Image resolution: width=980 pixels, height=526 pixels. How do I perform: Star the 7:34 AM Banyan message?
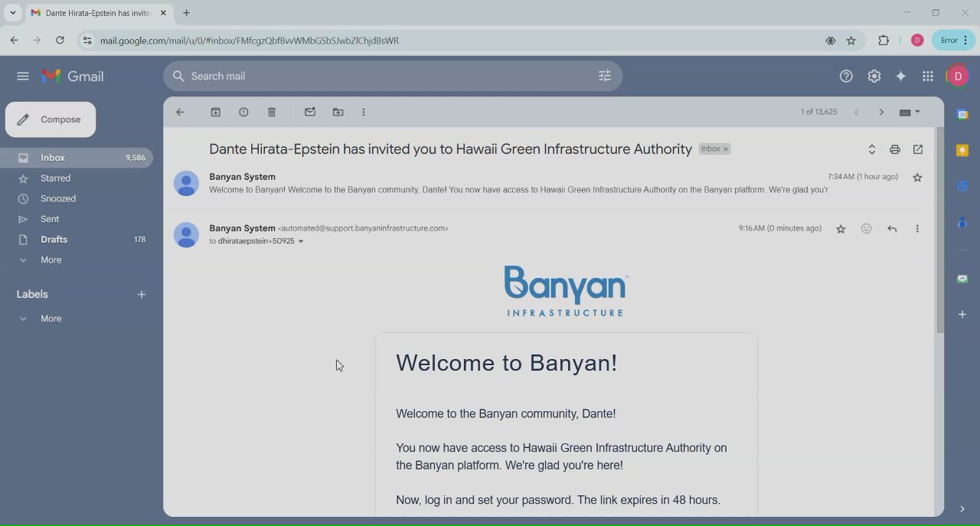917,177
